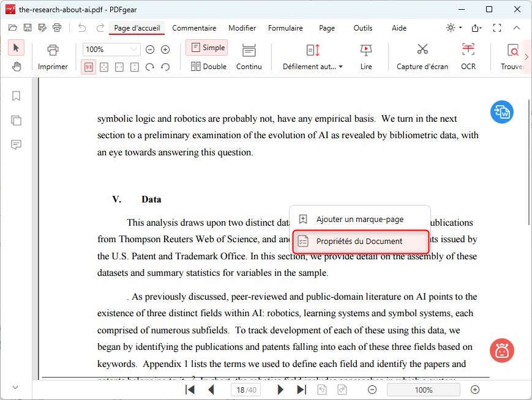Open the Trouver search tool

tap(512, 57)
